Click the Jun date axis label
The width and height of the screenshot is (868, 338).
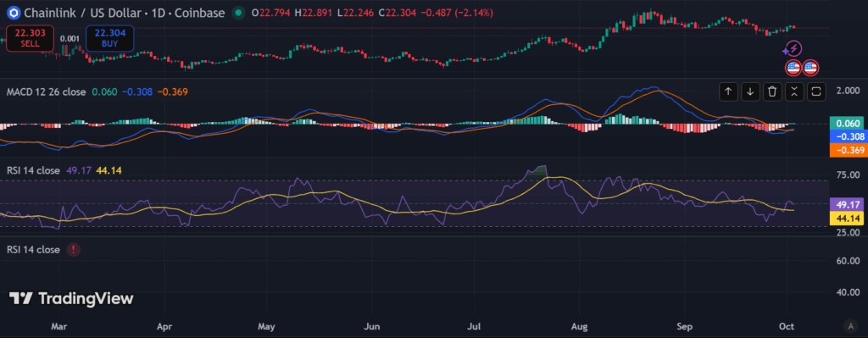coord(373,327)
